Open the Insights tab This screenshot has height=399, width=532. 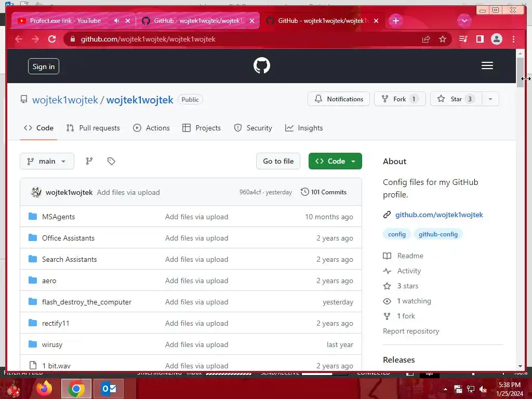click(x=304, y=128)
